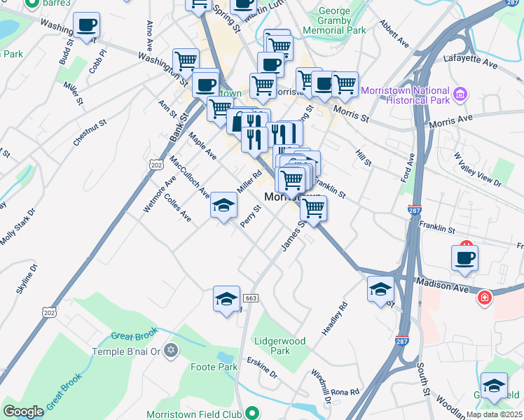Open the grocery cart marker near James St
Viewport: 524px width, 420px height.
[x=313, y=211]
